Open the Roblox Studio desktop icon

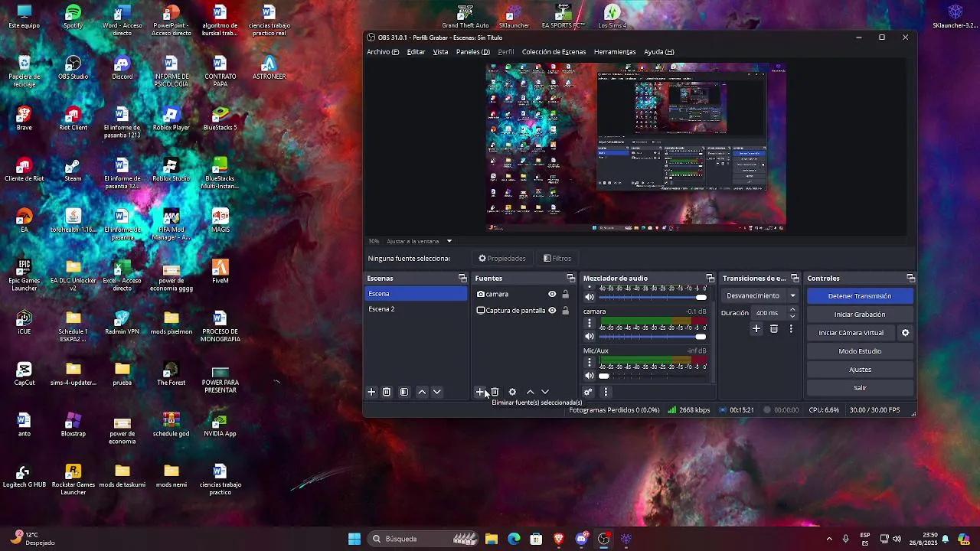click(171, 169)
